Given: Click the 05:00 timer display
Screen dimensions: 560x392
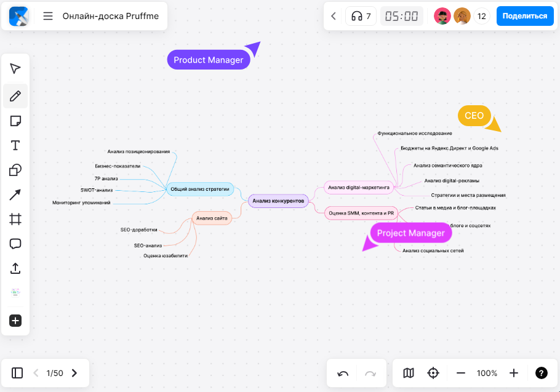Looking at the screenshot, I should tap(401, 16).
